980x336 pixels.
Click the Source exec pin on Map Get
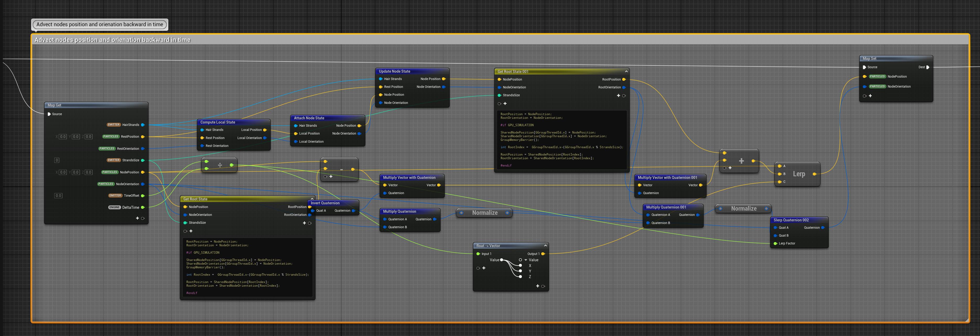pyautogui.click(x=49, y=114)
